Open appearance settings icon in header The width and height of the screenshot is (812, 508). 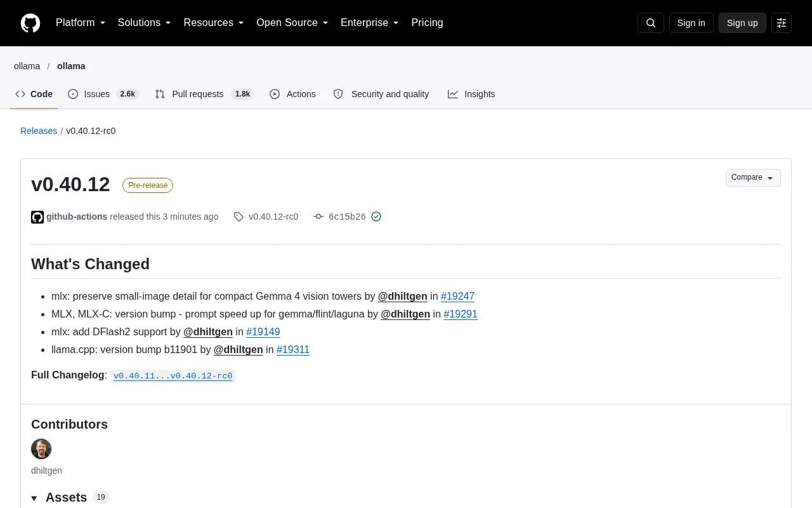(x=782, y=23)
